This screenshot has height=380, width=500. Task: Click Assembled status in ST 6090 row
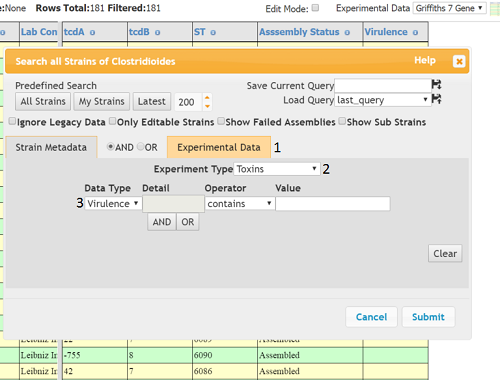coord(310,355)
